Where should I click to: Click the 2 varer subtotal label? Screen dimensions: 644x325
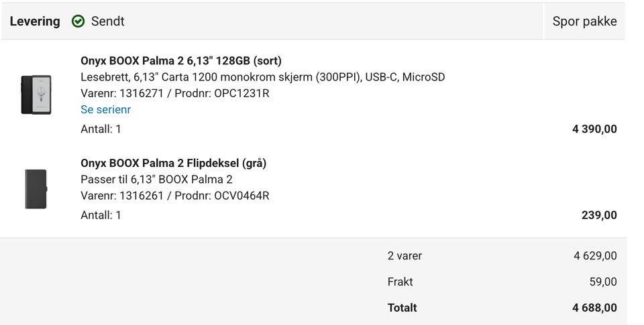(405, 256)
